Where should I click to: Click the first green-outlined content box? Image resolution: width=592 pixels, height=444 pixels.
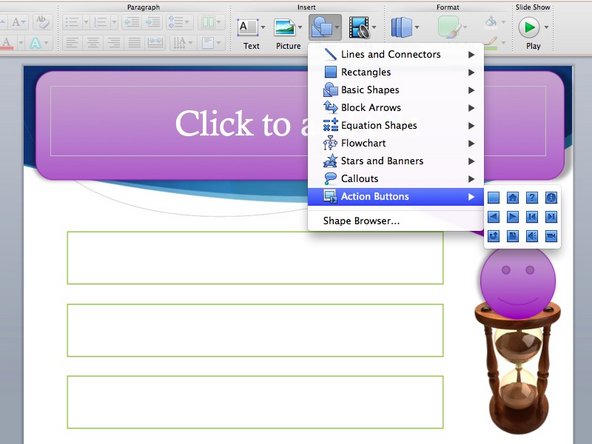pyautogui.click(x=255, y=258)
